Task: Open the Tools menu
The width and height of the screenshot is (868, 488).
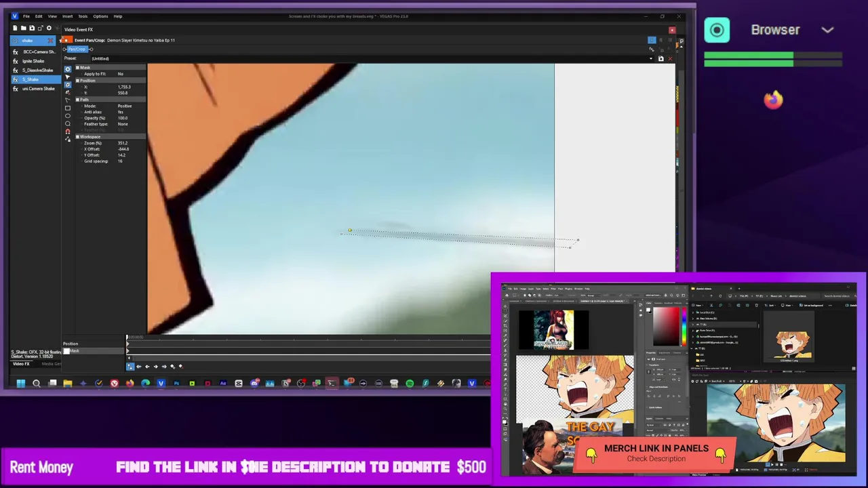Action: pos(83,16)
